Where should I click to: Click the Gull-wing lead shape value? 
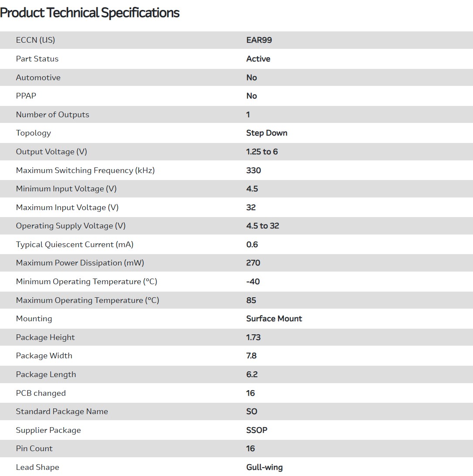pos(264,467)
